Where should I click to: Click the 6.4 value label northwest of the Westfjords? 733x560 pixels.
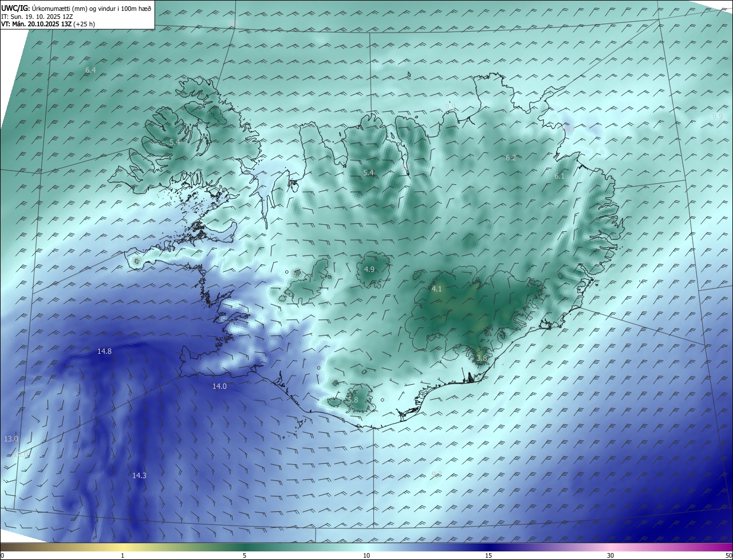(90, 70)
